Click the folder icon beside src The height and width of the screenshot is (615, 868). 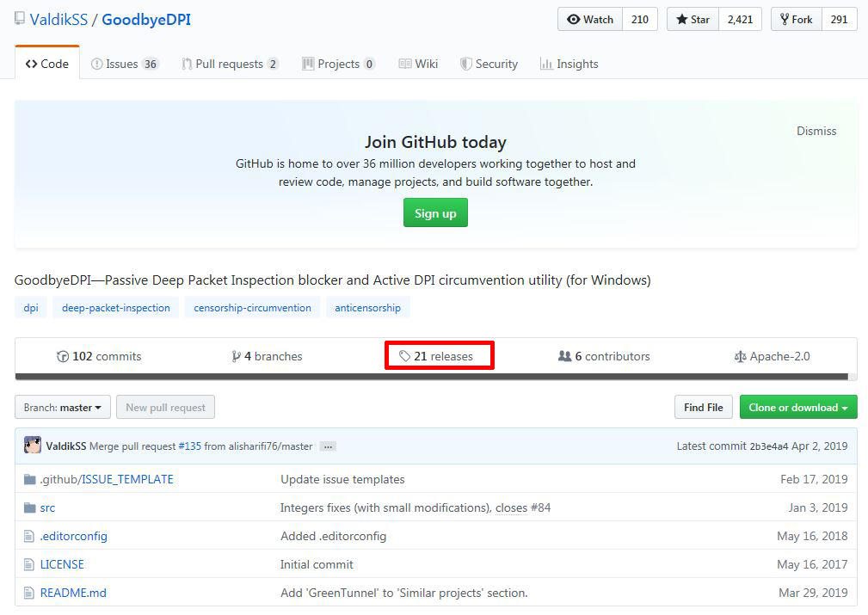(30, 507)
